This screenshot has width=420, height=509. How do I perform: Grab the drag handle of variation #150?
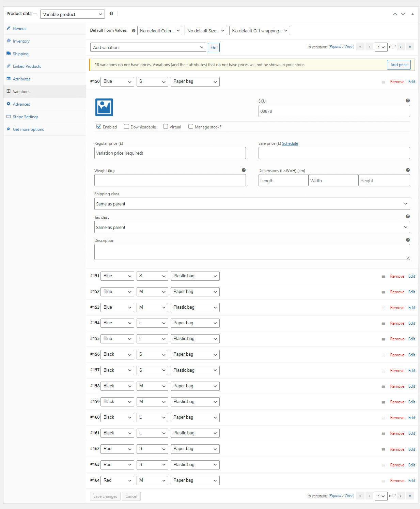[383, 82]
